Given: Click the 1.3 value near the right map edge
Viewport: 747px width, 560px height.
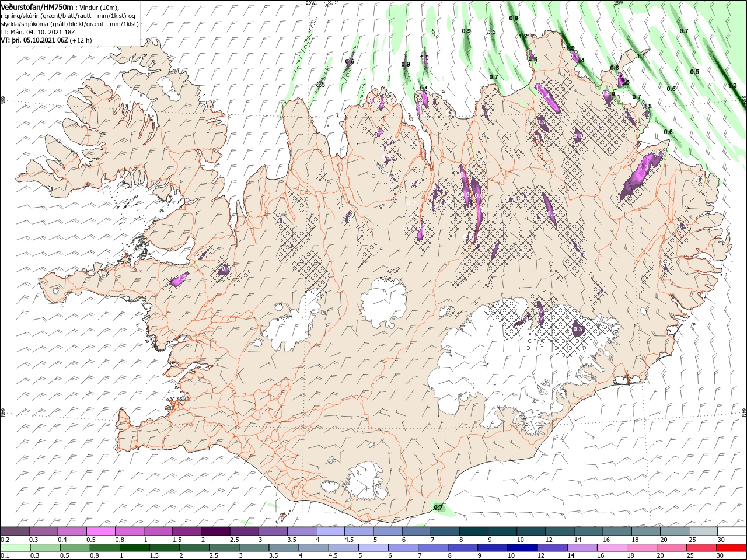Looking at the screenshot, I should (x=733, y=85).
